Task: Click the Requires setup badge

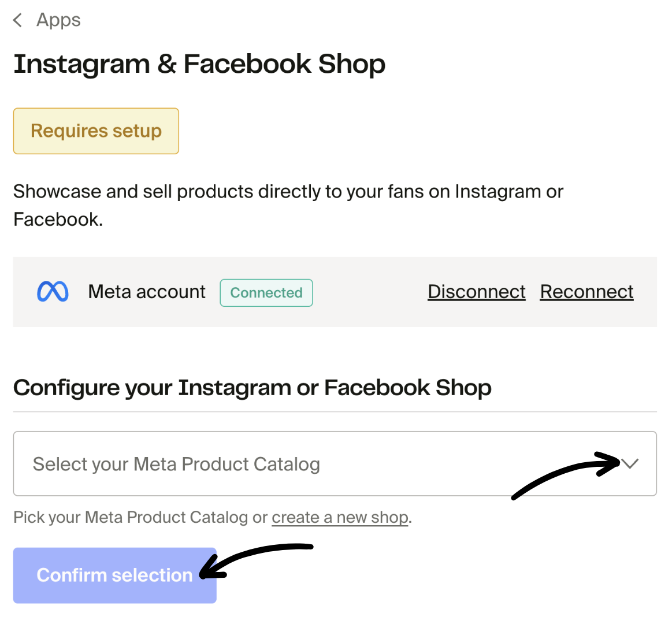Action: coord(96,131)
